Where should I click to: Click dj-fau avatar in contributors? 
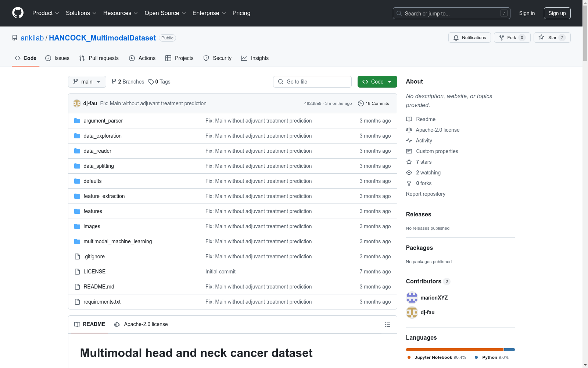(412, 312)
